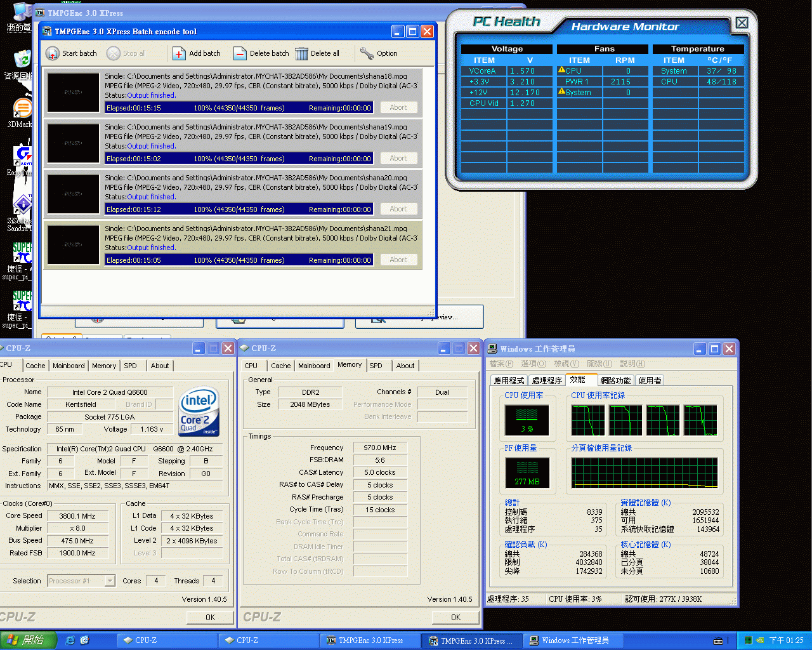Switch to Mainboard tab in left CPU-Z
The image size is (812, 650).
click(69, 366)
